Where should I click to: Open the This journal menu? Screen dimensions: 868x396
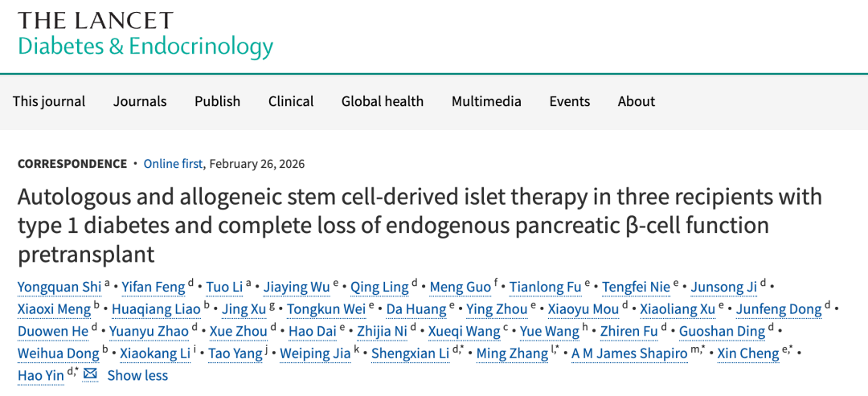pyautogui.click(x=49, y=101)
